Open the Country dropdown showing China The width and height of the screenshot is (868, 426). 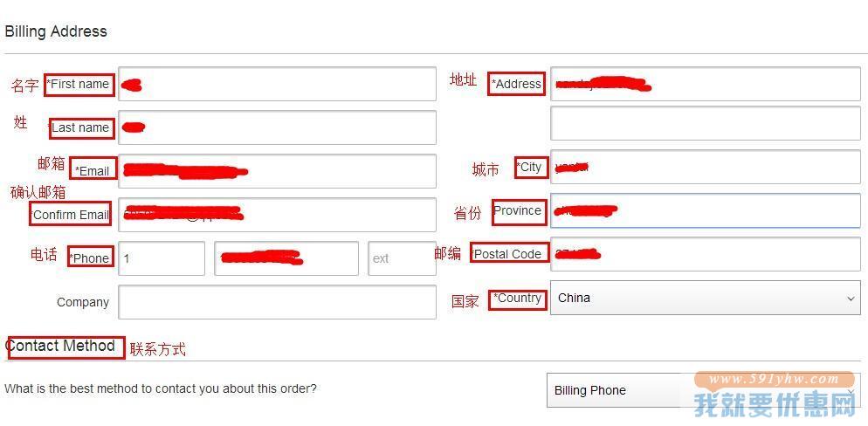tap(706, 298)
